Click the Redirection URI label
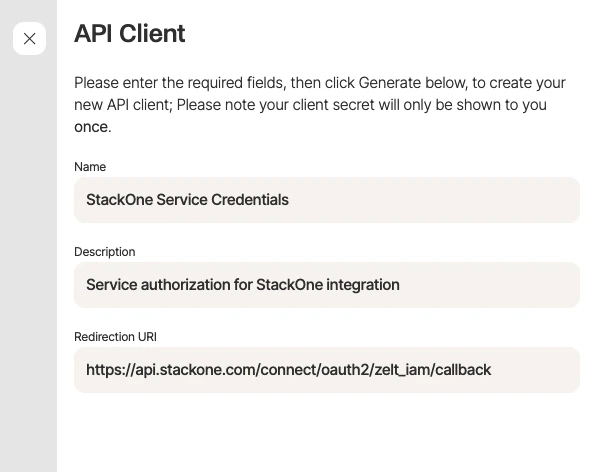Viewport: 596px width, 472px height. pyautogui.click(x=115, y=337)
